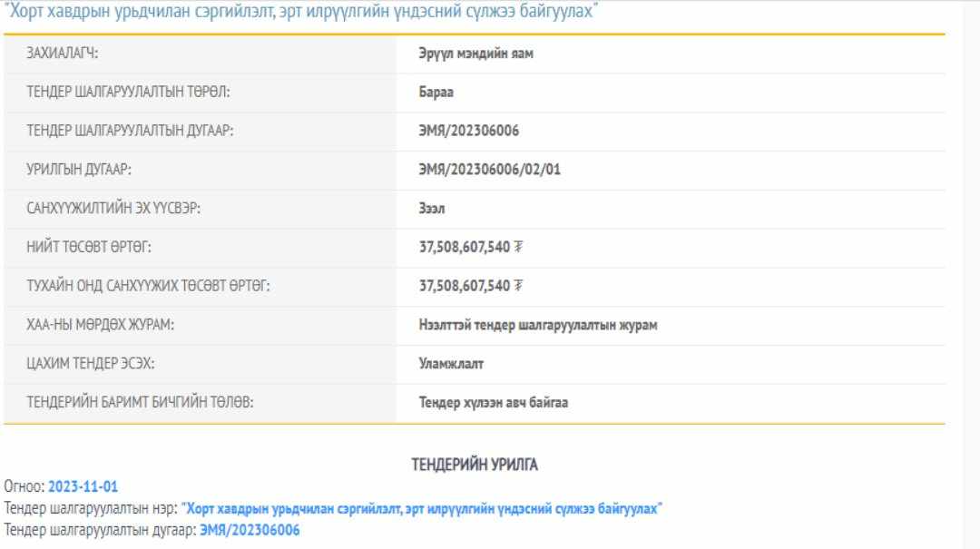Click the tender title heading at the top
Viewport: 980px width, 549px height.
tap(301, 12)
